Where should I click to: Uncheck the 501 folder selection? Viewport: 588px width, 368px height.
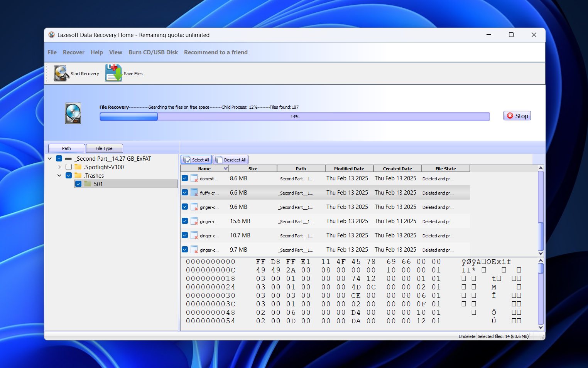(x=78, y=184)
